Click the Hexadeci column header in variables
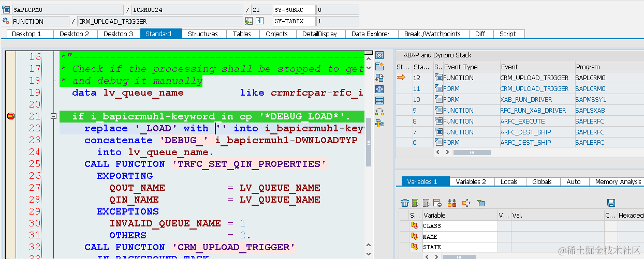 coord(631,215)
